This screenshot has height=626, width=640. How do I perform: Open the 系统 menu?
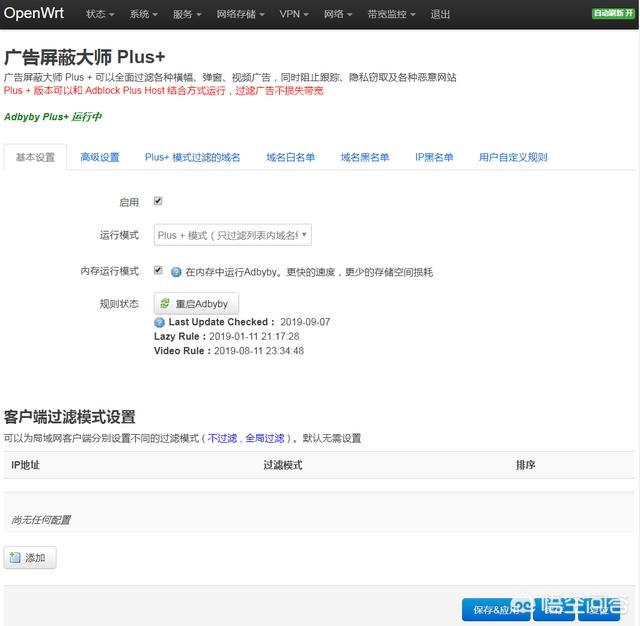[144, 14]
